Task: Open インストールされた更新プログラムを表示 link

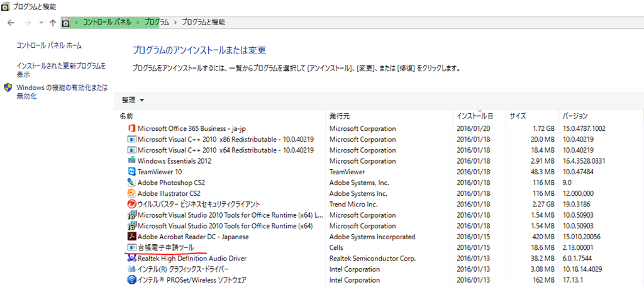Action: click(61, 70)
